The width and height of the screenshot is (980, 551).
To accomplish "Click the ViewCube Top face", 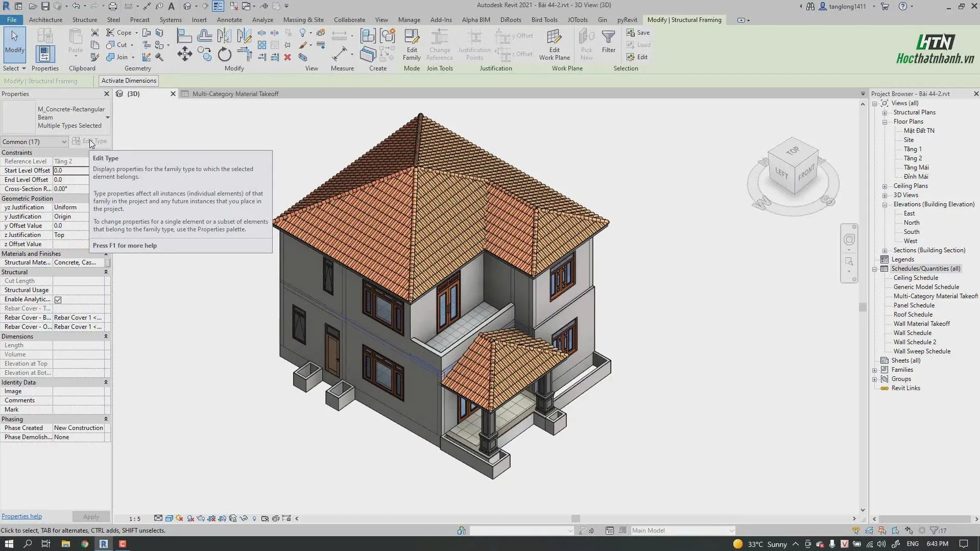I will click(x=792, y=151).
